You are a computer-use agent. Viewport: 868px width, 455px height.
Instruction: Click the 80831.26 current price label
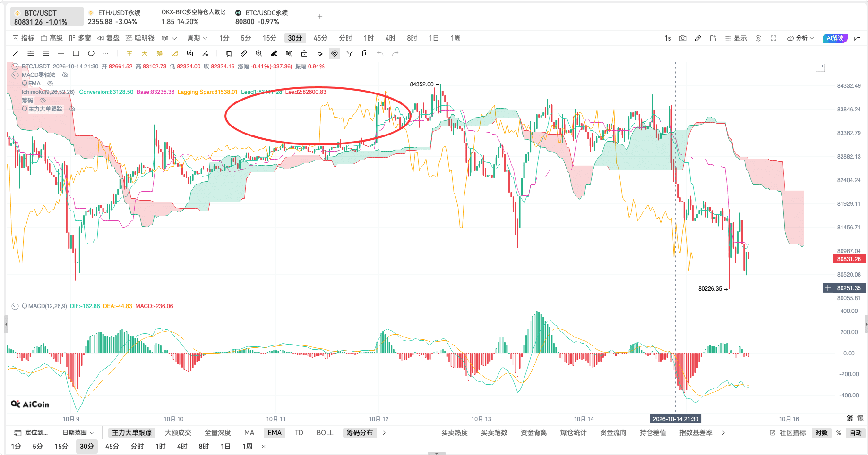pyautogui.click(x=849, y=259)
